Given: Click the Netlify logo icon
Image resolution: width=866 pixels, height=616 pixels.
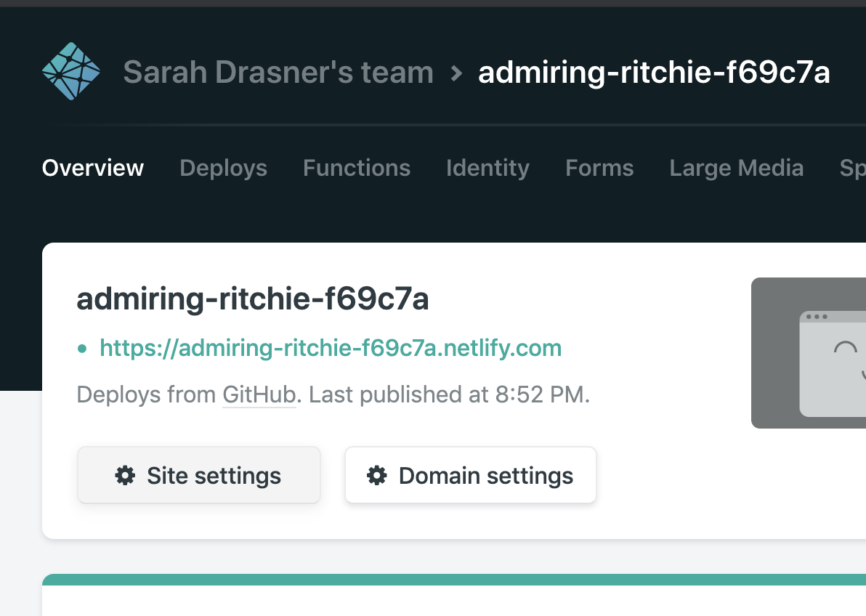Looking at the screenshot, I should coord(71,71).
